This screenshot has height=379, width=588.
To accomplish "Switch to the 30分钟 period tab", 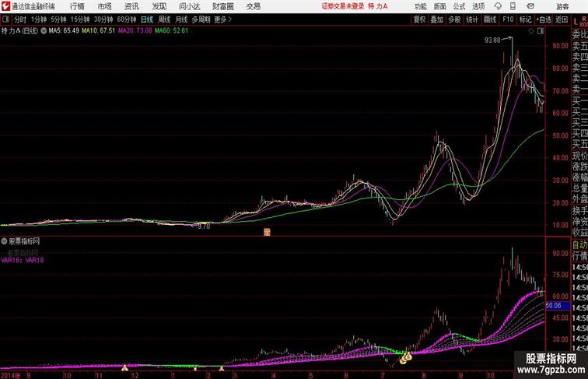I will [x=103, y=19].
